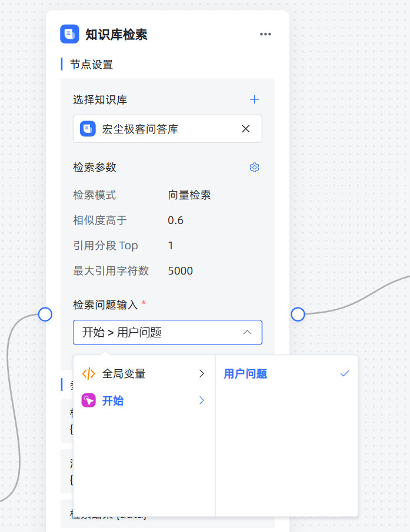
Task: Expand the 全局变量 submenu arrow
Action: coord(201,373)
